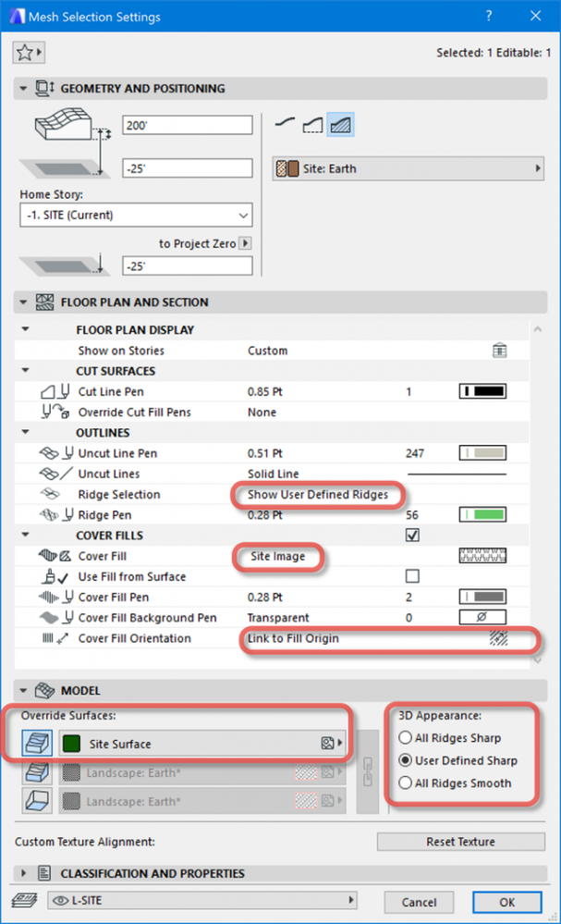Click the layer stack icon at the bottom
This screenshot has width=561, height=924.
click(x=24, y=901)
